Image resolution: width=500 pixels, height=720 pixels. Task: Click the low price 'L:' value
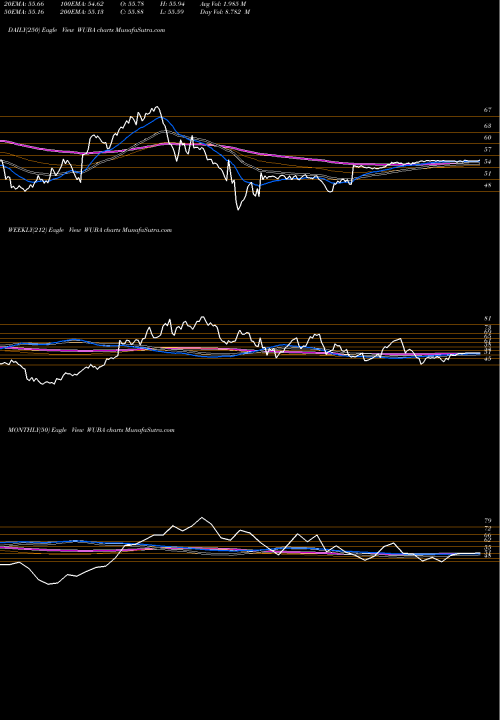click(x=172, y=12)
